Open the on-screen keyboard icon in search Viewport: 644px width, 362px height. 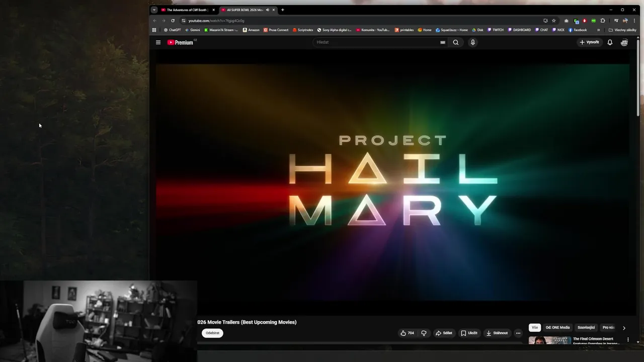coord(443,42)
